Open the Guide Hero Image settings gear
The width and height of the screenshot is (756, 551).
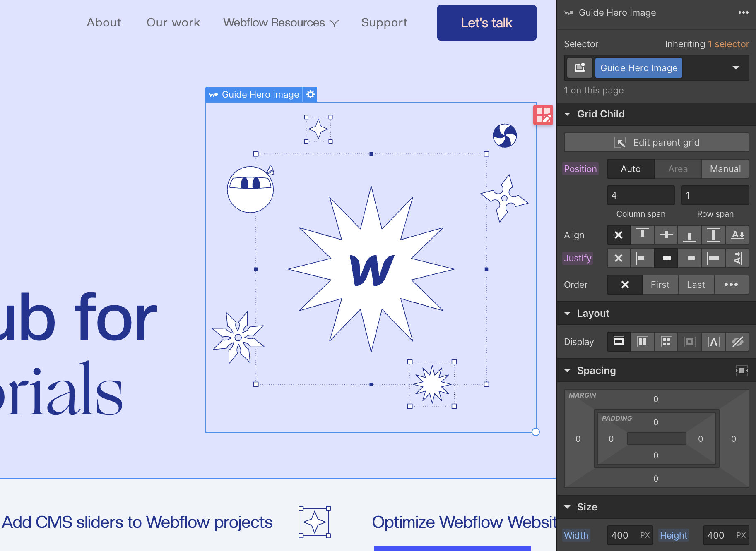(311, 95)
